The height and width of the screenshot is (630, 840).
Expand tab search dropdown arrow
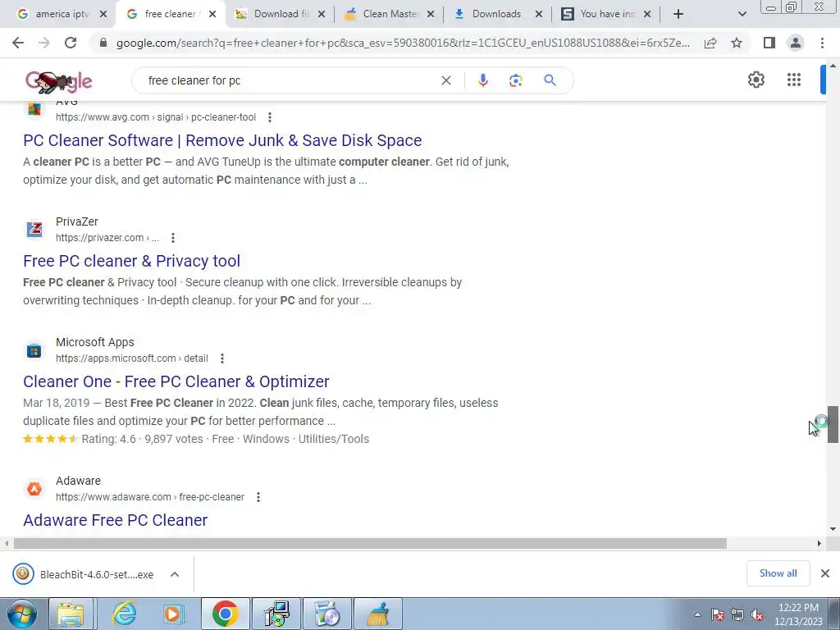pyautogui.click(x=742, y=14)
